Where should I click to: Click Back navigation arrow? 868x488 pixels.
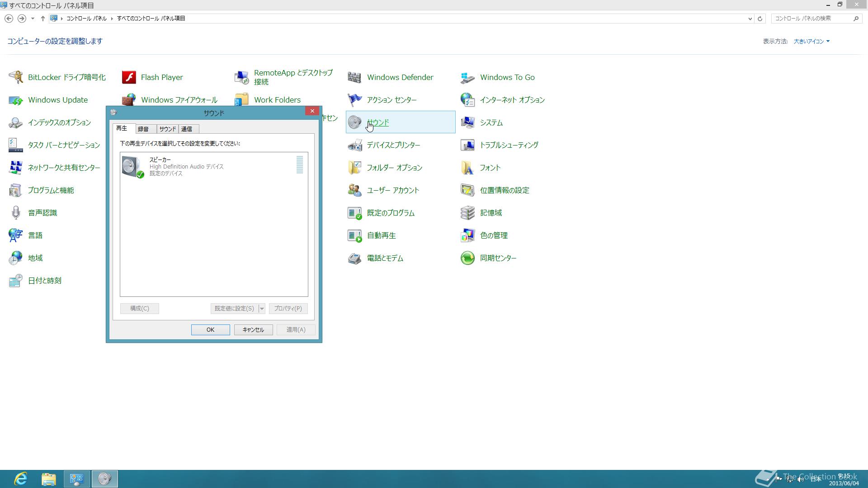[9, 19]
